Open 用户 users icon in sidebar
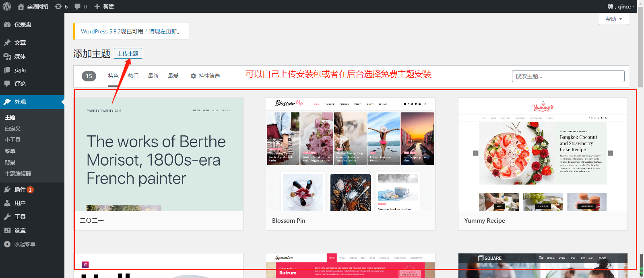The image size is (644, 278). (7, 203)
